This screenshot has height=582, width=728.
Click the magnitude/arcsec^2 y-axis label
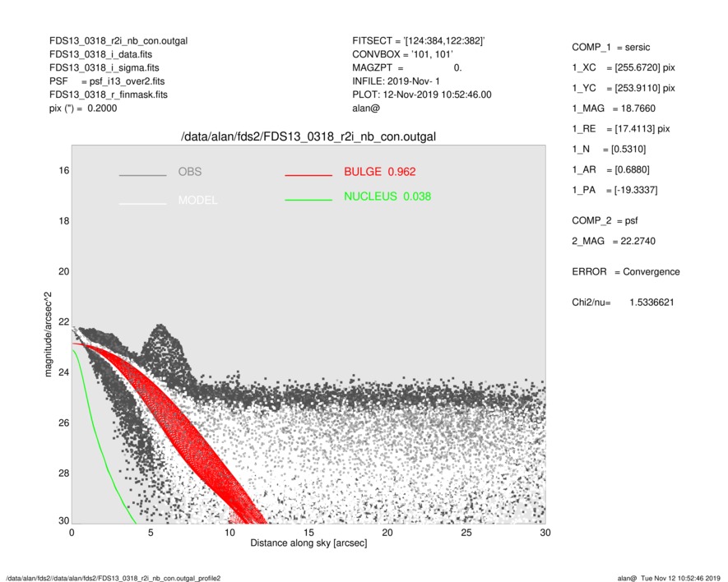coord(48,335)
